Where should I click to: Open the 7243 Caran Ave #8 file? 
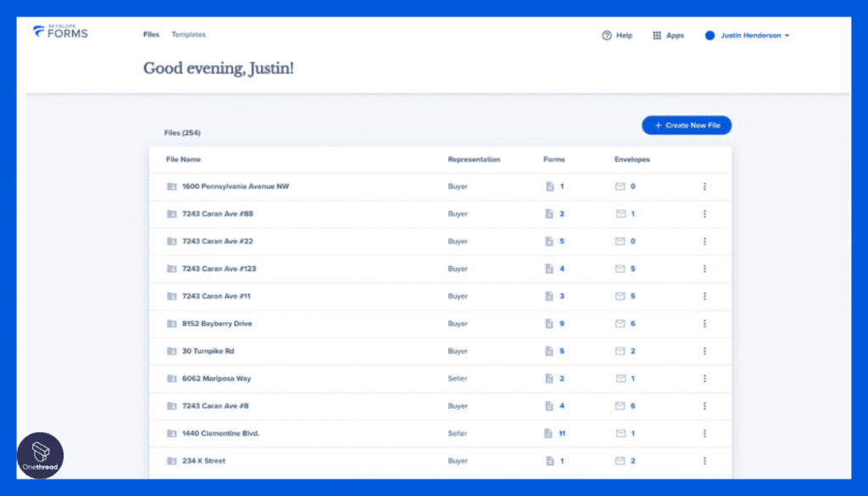coord(215,406)
